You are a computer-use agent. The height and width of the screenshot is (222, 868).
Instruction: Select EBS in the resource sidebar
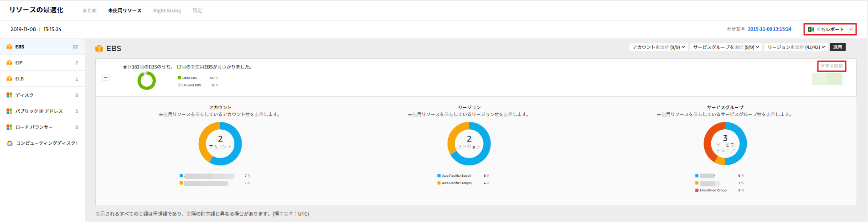pyautogui.click(x=20, y=47)
